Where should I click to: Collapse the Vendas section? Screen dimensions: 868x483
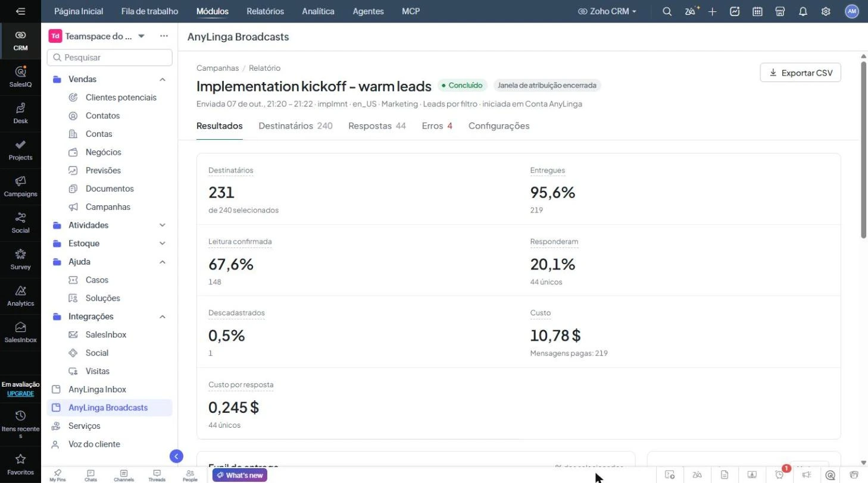(x=163, y=80)
